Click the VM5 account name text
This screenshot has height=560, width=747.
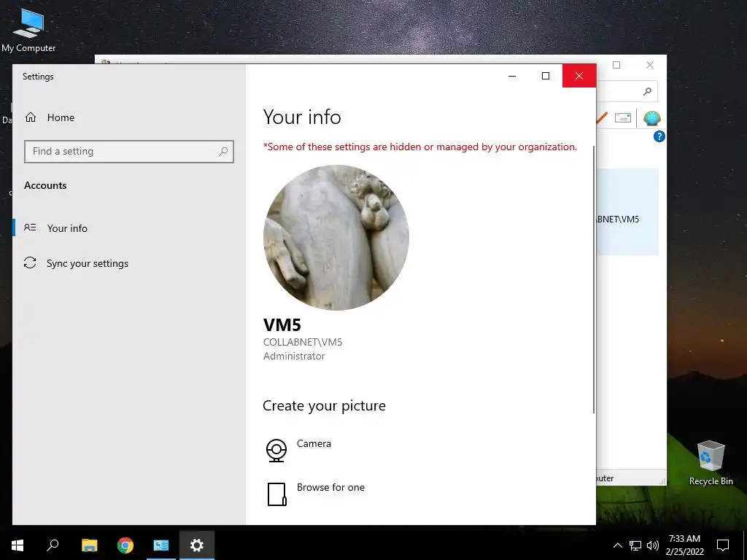coord(282,325)
